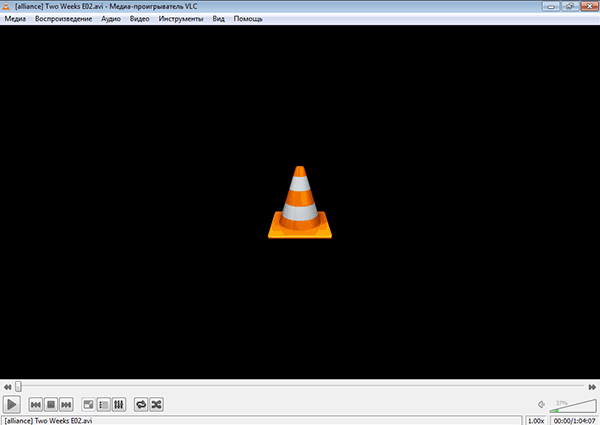This screenshot has height=425, width=600.
Task: Show the playlist panel
Action: (x=104, y=404)
